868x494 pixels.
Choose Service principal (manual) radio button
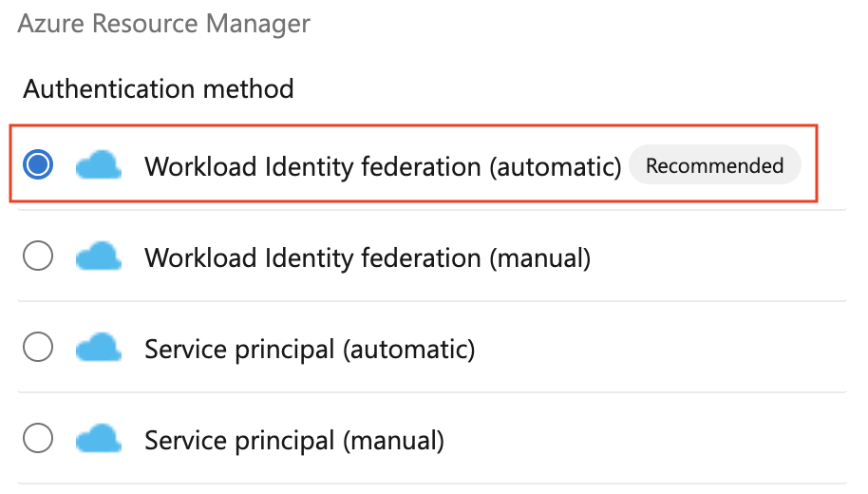click(38, 438)
